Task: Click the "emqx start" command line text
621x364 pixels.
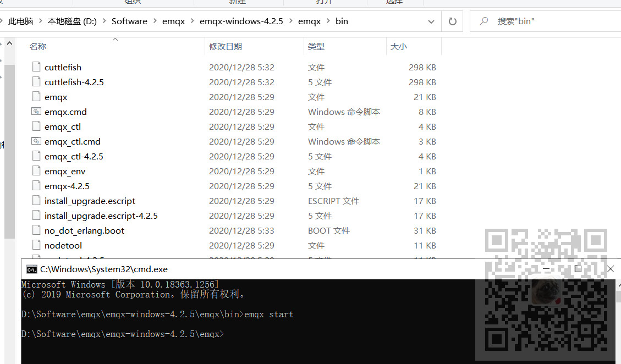Action: pos(269,315)
